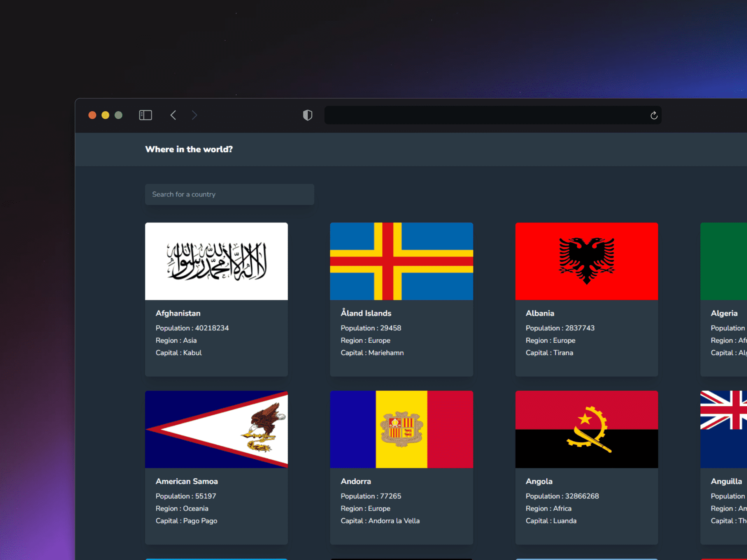Toggle the browser sidebar icon
Viewport: 747px width, 560px height.
pos(146,115)
